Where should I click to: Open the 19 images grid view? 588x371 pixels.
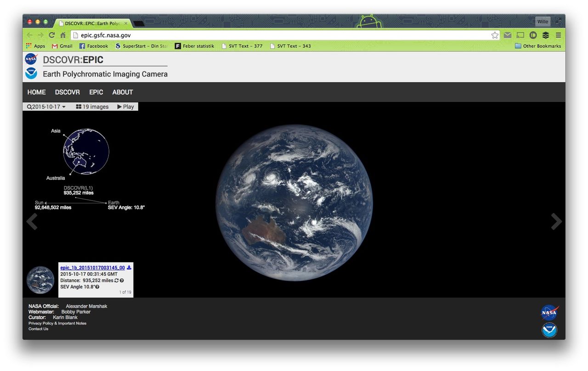point(92,107)
